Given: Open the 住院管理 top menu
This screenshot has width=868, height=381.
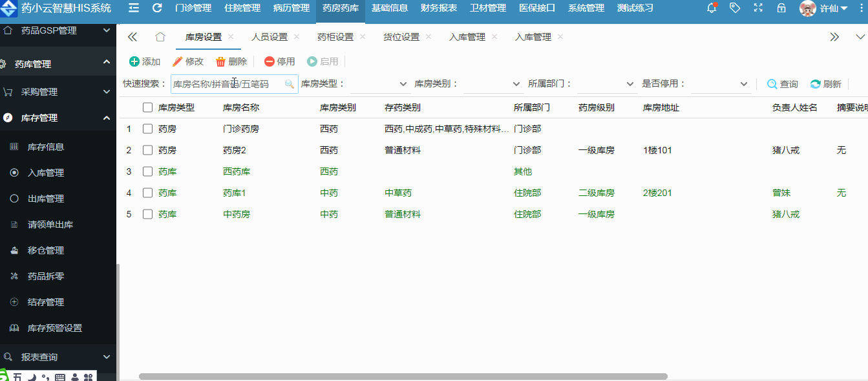Looking at the screenshot, I should click(242, 8).
